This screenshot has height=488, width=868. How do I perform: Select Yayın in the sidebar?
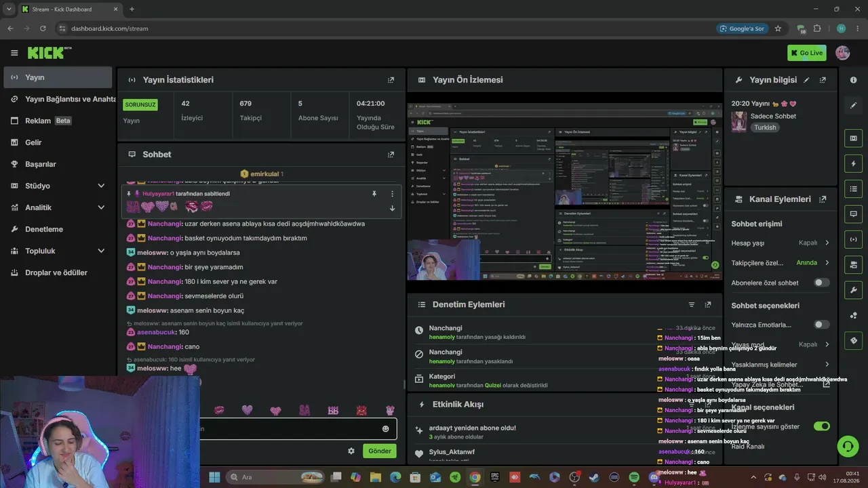point(58,77)
